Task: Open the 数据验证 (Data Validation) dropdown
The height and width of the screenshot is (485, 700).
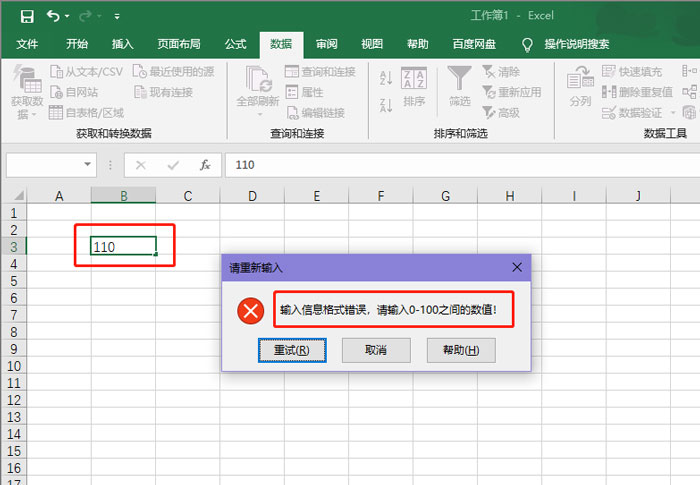Action: [x=673, y=113]
